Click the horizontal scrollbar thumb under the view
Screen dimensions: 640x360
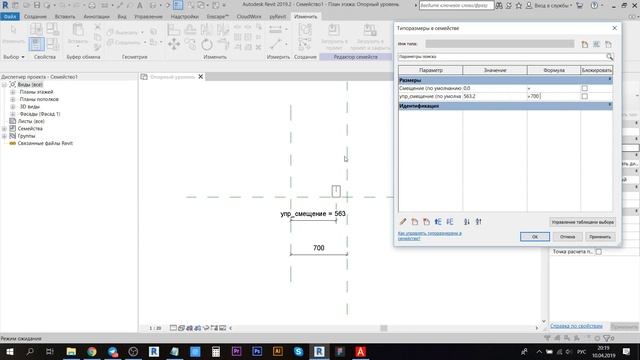point(384,328)
